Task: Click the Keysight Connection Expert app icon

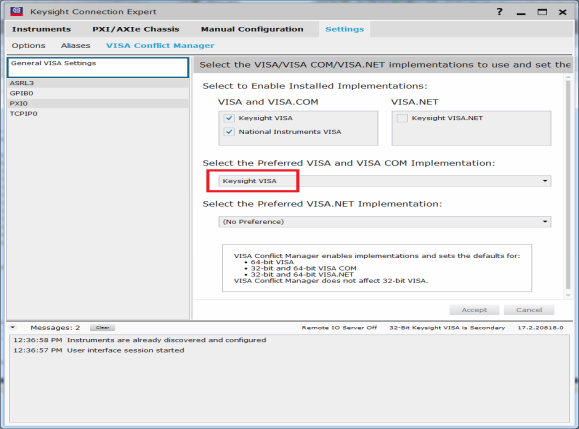Action: [17, 11]
